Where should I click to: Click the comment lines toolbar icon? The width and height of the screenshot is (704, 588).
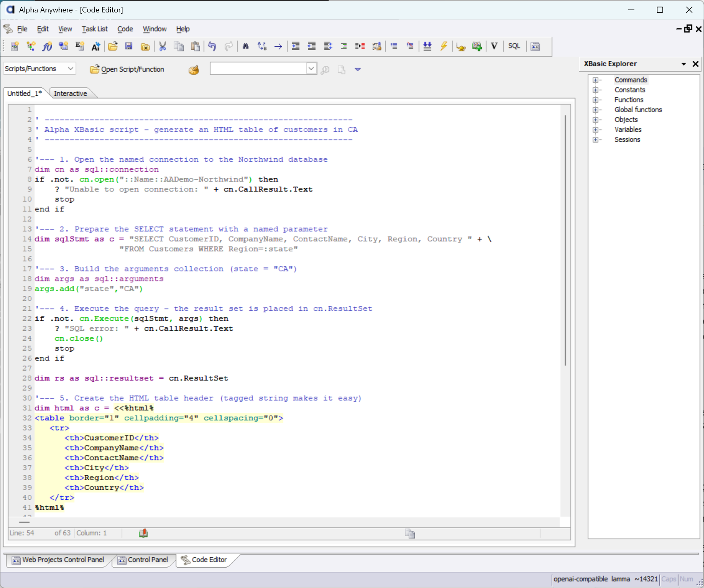tap(394, 46)
